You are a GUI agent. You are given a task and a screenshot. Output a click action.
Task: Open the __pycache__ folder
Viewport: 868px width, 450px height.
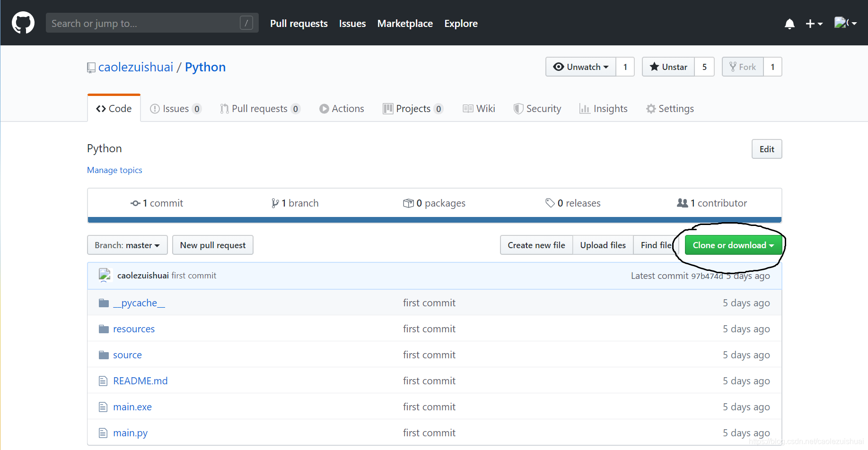(139, 303)
